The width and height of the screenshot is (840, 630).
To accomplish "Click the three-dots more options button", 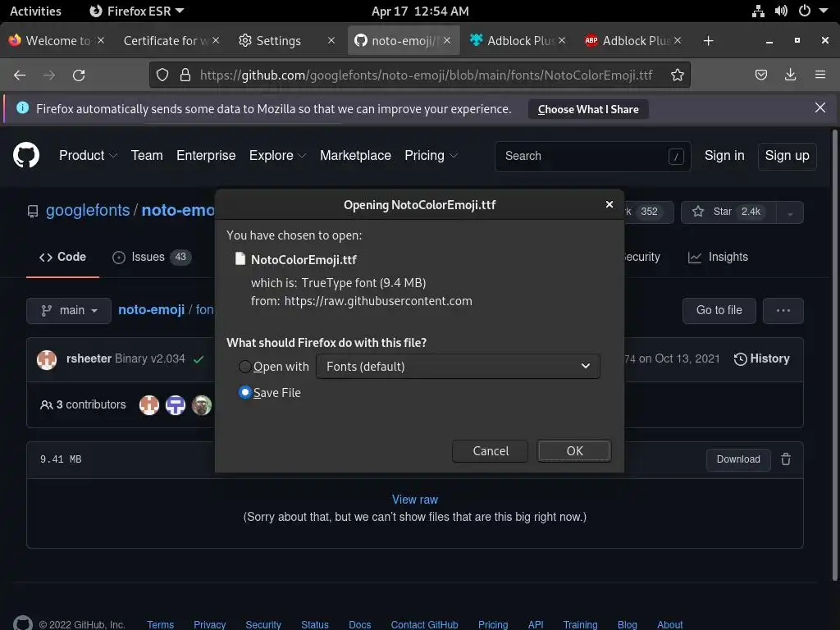I will pos(783,310).
